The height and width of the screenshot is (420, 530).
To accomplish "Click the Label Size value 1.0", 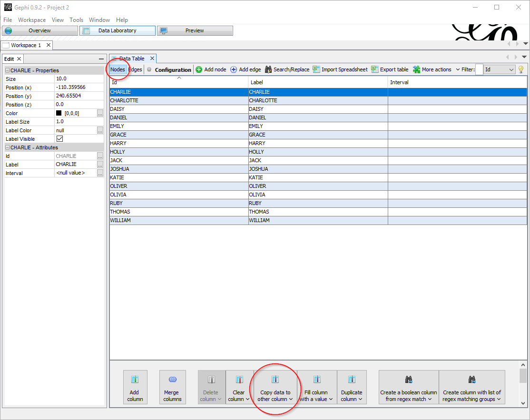I will 79,122.
